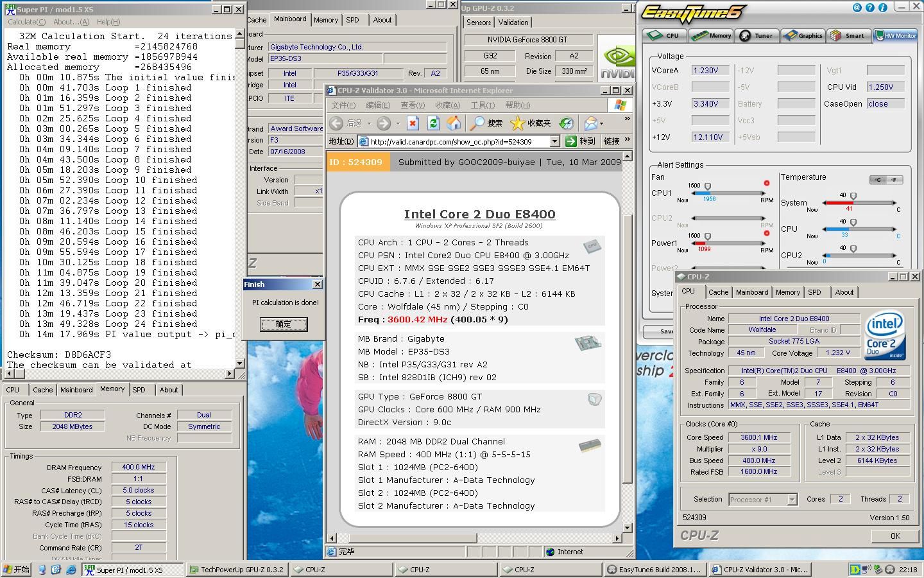
Task: Open IE address bar dropdown
Action: pos(554,141)
